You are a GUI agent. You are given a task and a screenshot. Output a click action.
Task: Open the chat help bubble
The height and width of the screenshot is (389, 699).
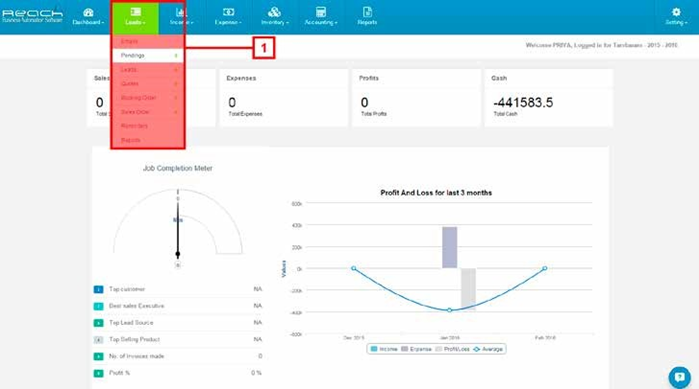[679, 377]
